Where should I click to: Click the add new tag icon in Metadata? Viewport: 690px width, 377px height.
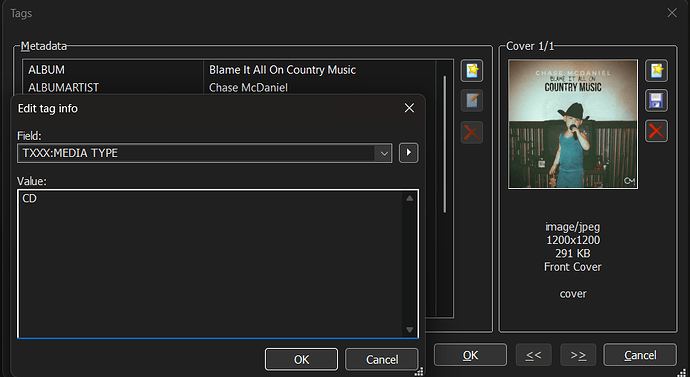pyautogui.click(x=472, y=71)
